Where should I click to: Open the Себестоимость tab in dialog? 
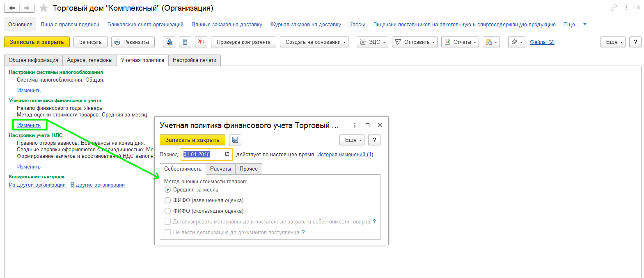click(183, 169)
